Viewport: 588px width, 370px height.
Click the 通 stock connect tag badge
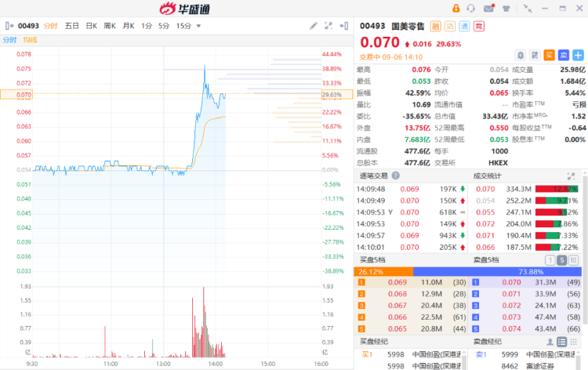pos(464,26)
